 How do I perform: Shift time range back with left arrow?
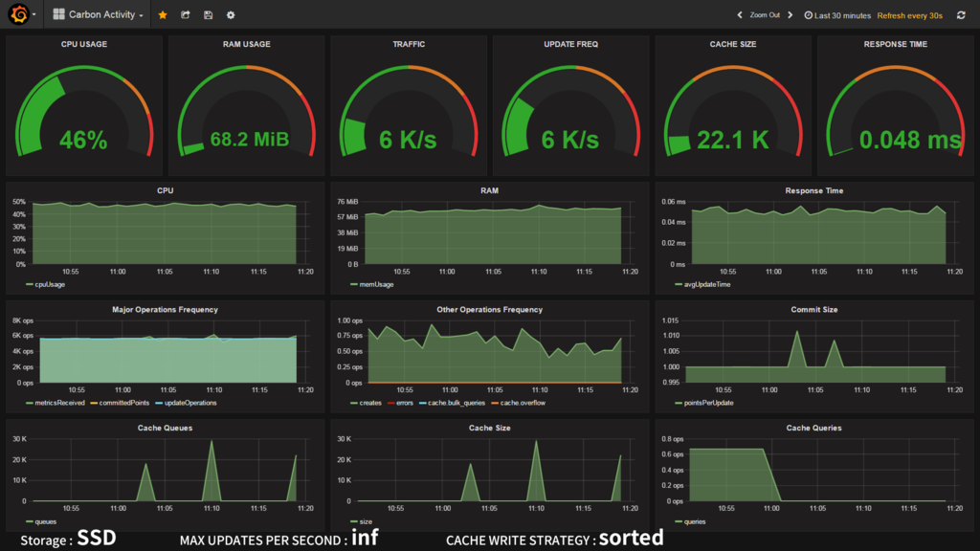point(740,15)
